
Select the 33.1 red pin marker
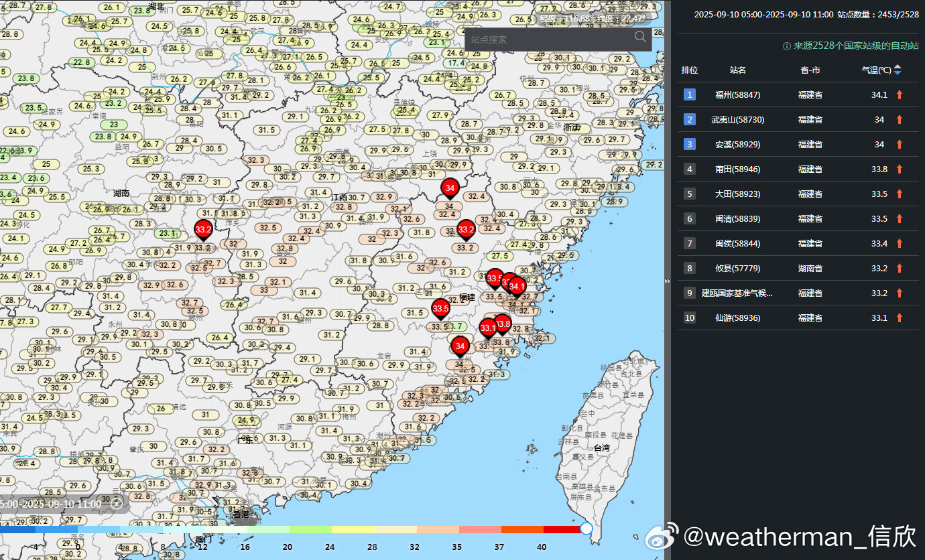[488, 329]
